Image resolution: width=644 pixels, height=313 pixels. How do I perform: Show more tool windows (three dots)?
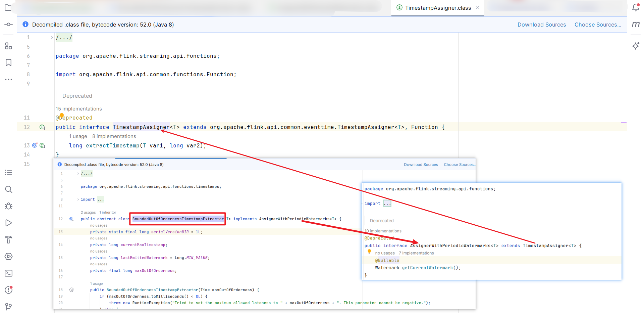(8, 80)
